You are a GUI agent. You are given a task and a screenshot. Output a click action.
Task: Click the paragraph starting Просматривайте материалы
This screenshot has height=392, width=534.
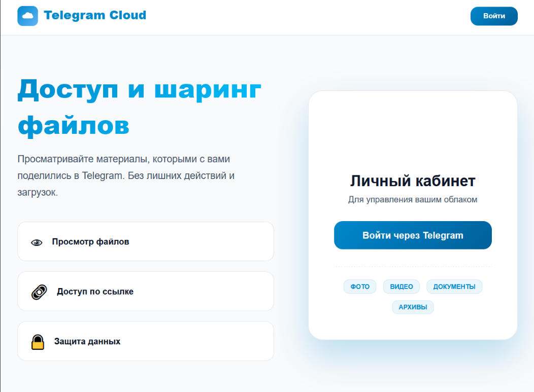pyautogui.click(x=126, y=175)
